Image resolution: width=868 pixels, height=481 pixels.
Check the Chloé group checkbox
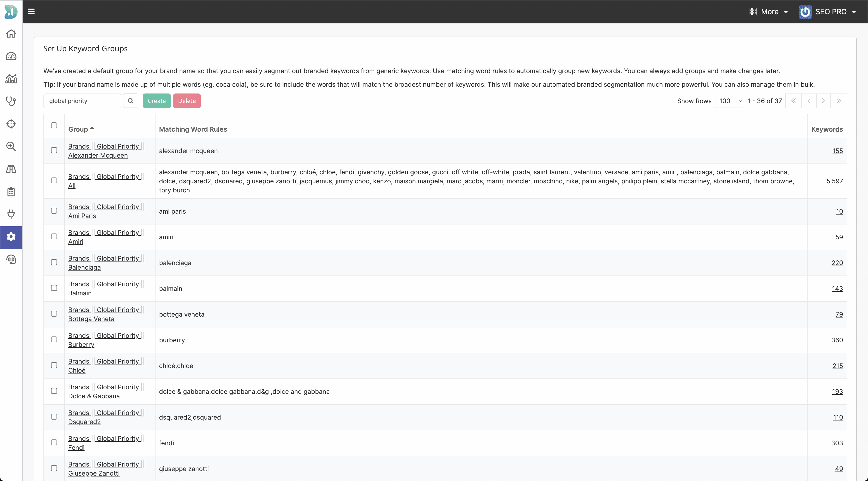54,365
